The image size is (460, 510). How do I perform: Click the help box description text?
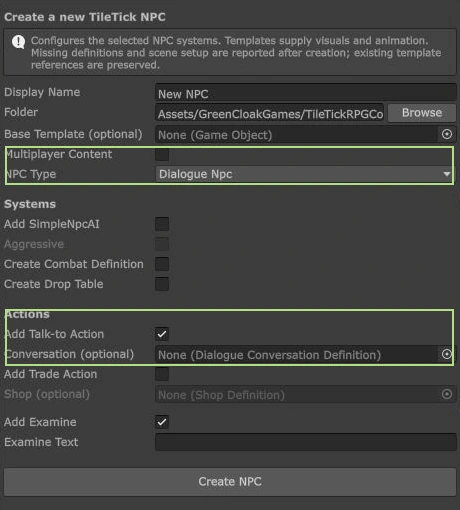click(236, 53)
